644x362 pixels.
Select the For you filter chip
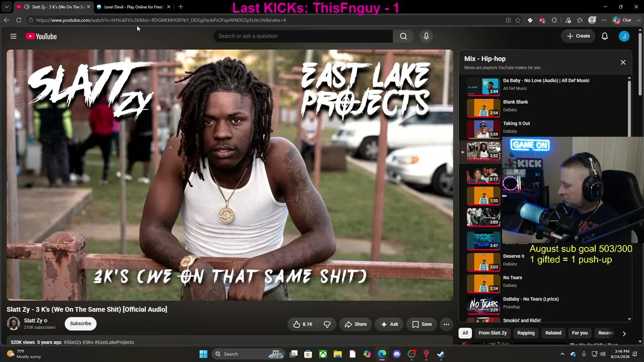[x=580, y=333]
